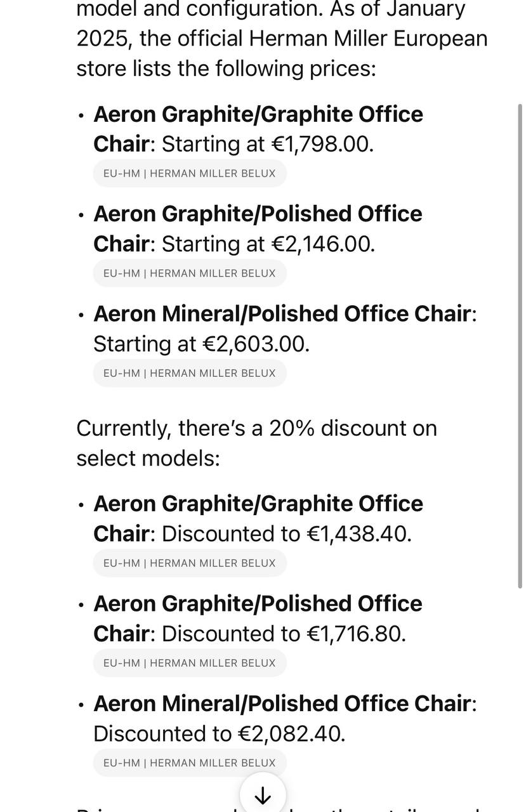Click the "Discounted to €1,716.80" price text
The height and width of the screenshot is (812, 526).
click(284, 634)
